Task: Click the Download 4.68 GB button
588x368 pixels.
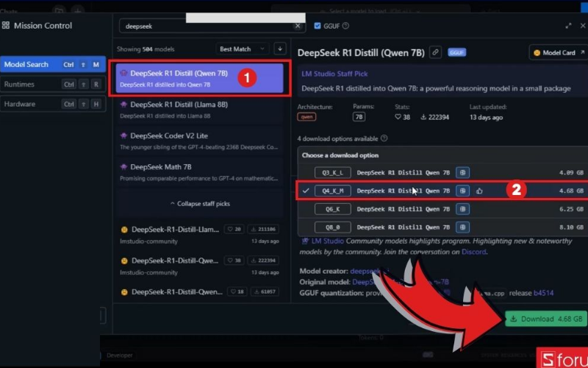Action: 546,319
